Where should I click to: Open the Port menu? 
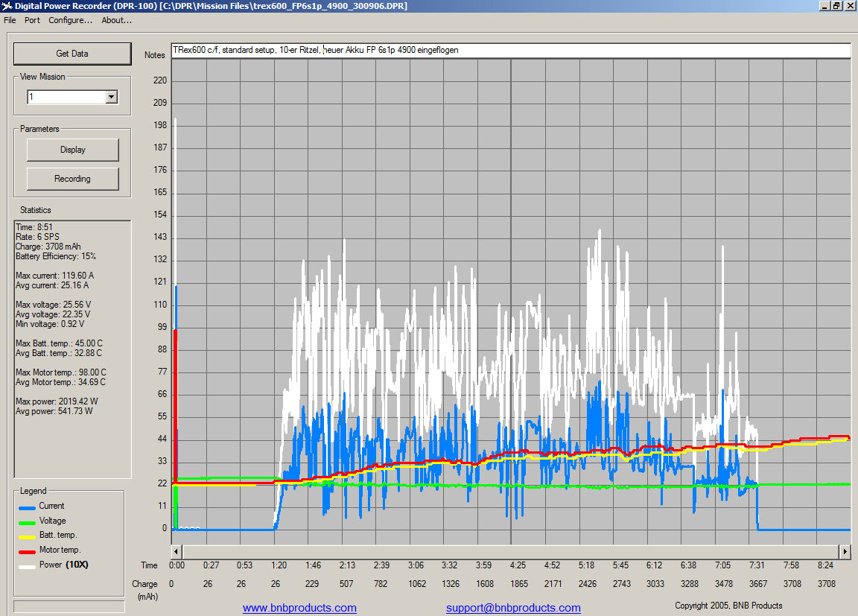[32, 20]
